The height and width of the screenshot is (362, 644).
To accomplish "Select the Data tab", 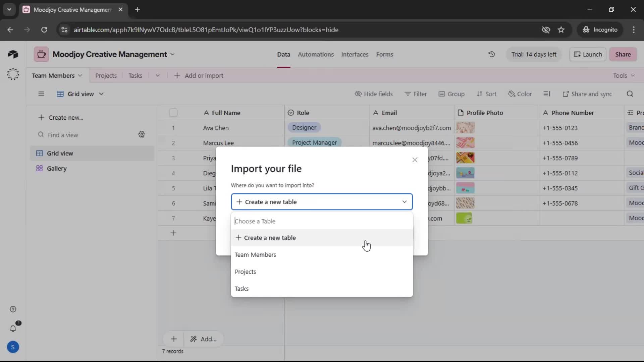I will (283, 54).
